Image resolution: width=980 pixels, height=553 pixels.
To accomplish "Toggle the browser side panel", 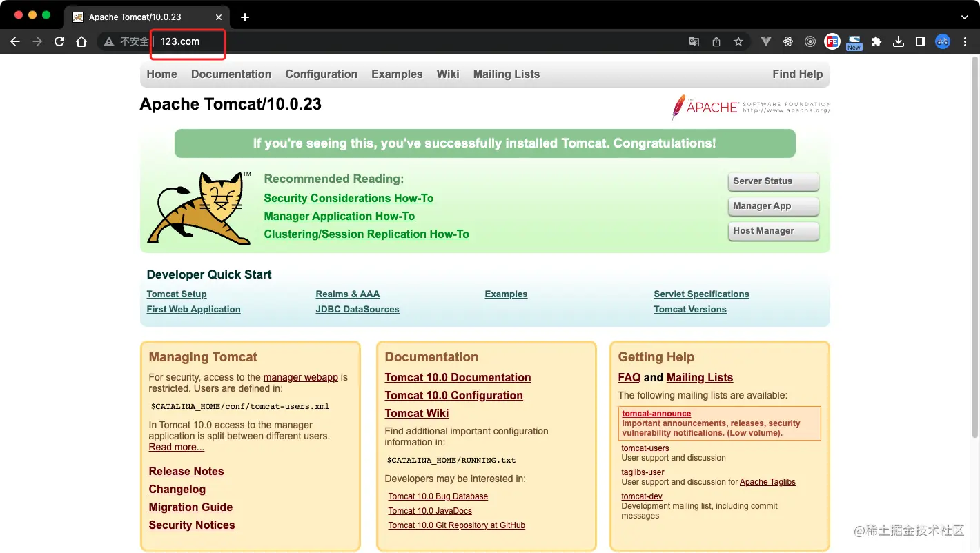I will coord(921,41).
